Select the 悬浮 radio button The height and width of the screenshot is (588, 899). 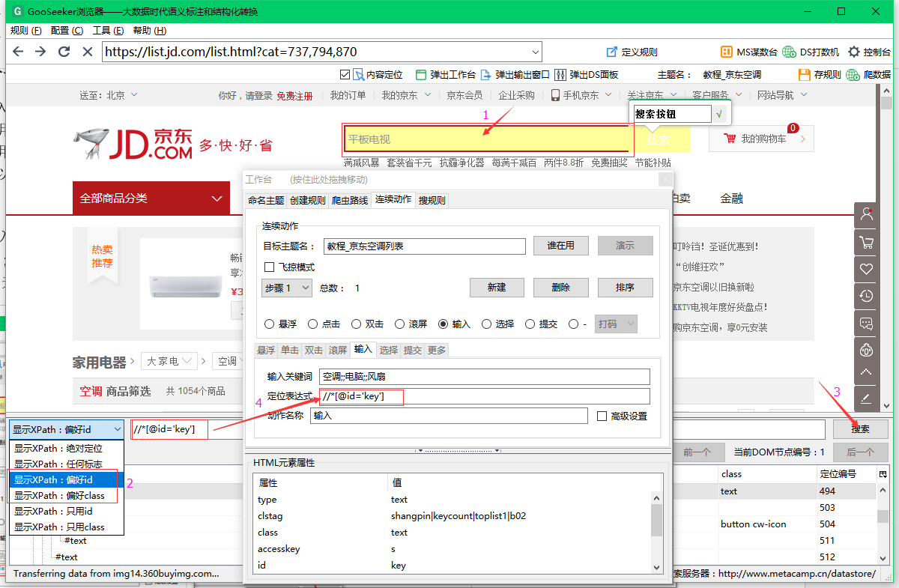[270, 324]
